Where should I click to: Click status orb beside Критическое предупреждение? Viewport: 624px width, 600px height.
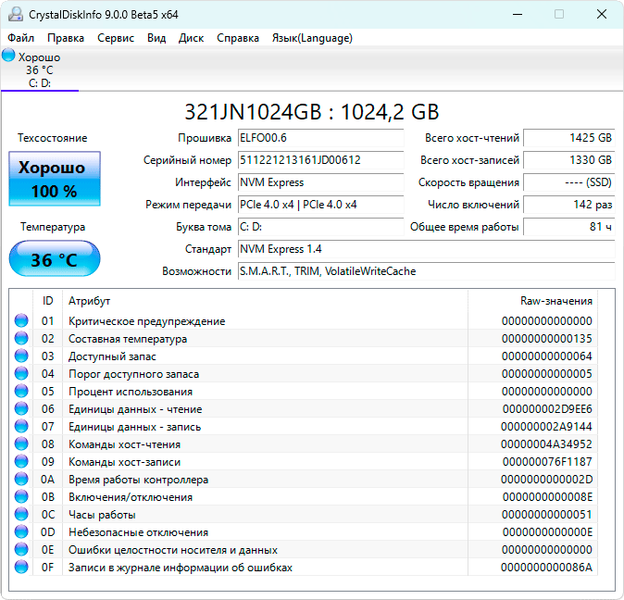pos(21,322)
